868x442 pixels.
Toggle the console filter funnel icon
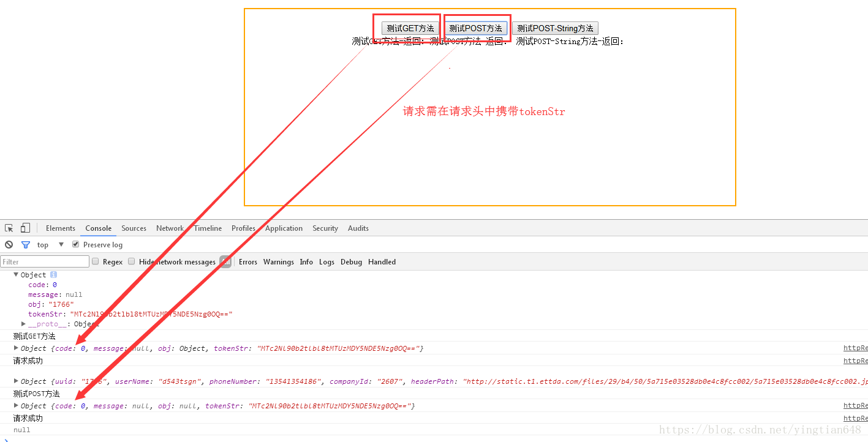pyautogui.click(x=26, y=244)
